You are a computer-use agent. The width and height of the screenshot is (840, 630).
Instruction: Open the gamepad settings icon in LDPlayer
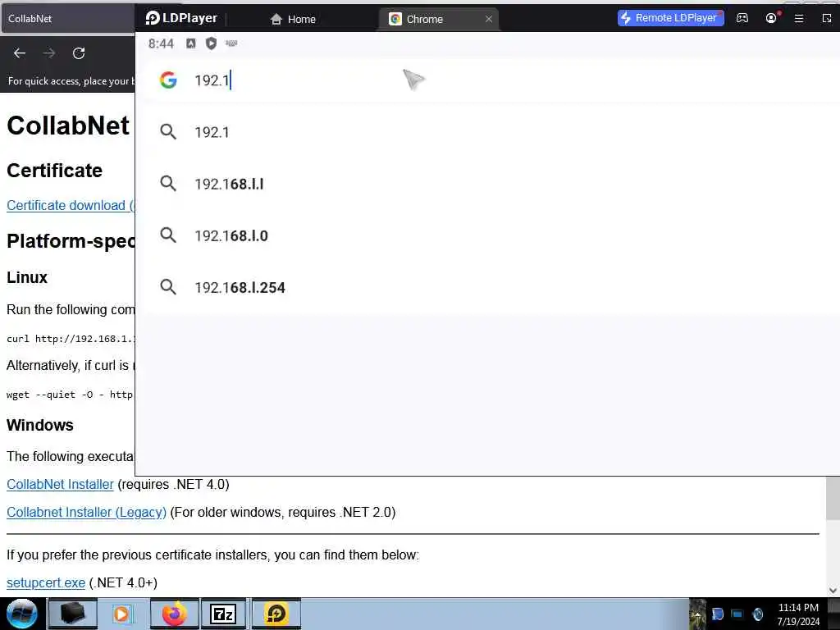(742, 18)
